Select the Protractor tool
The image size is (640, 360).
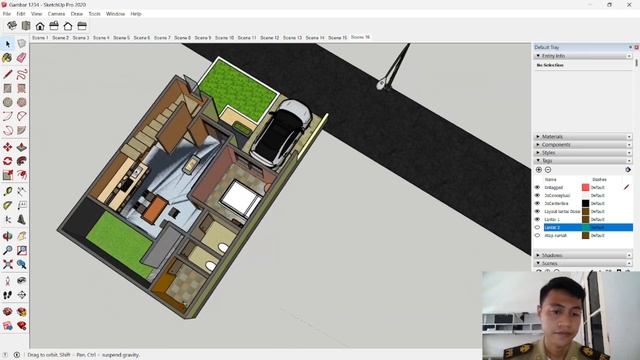[7, 205]
